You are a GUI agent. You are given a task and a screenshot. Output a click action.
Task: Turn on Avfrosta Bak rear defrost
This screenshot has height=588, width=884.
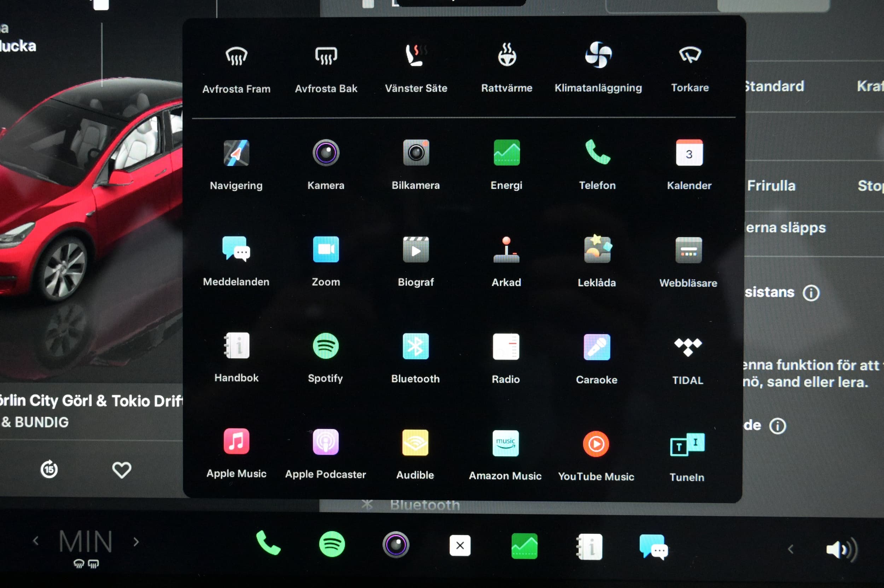(326, 69)
